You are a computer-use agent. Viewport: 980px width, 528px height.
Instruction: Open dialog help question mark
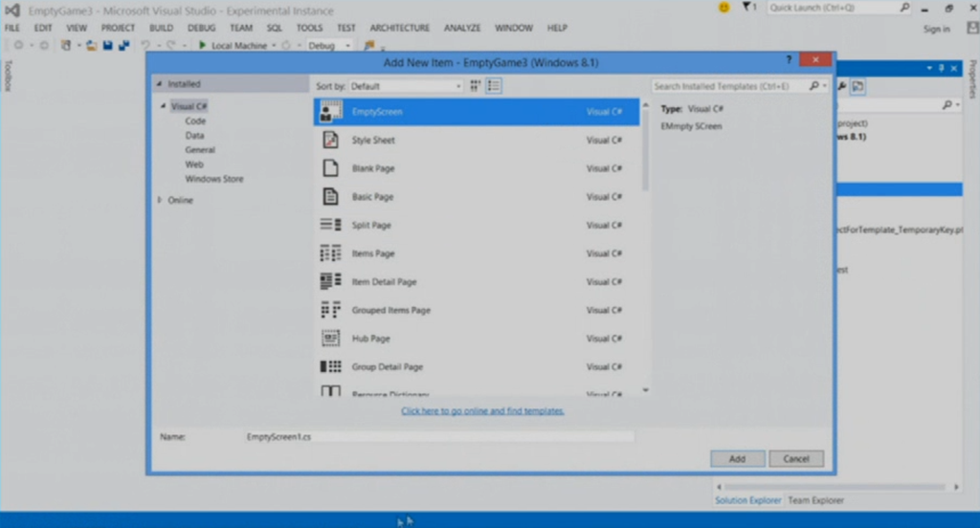pyautogui.click(x=789, y=60)
